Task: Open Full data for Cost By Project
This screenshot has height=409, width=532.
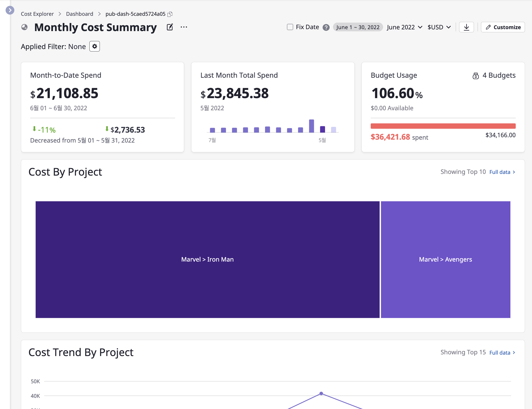Action: 502,172
